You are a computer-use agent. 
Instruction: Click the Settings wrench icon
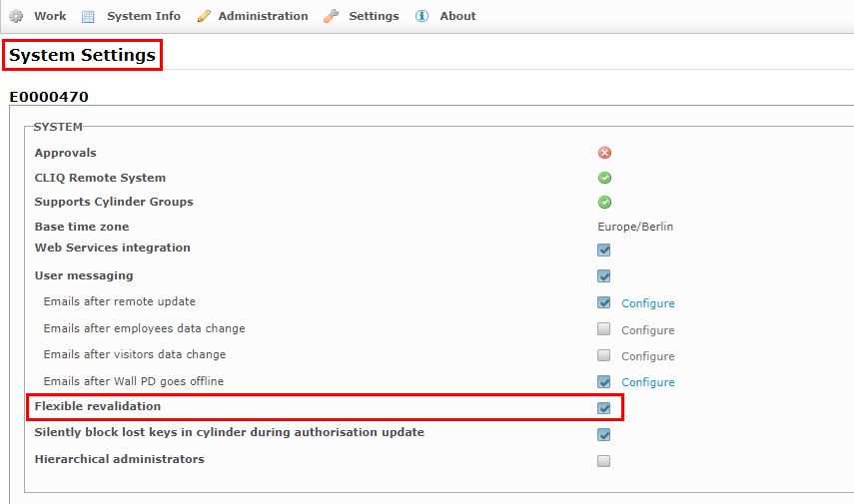point(331,16)
